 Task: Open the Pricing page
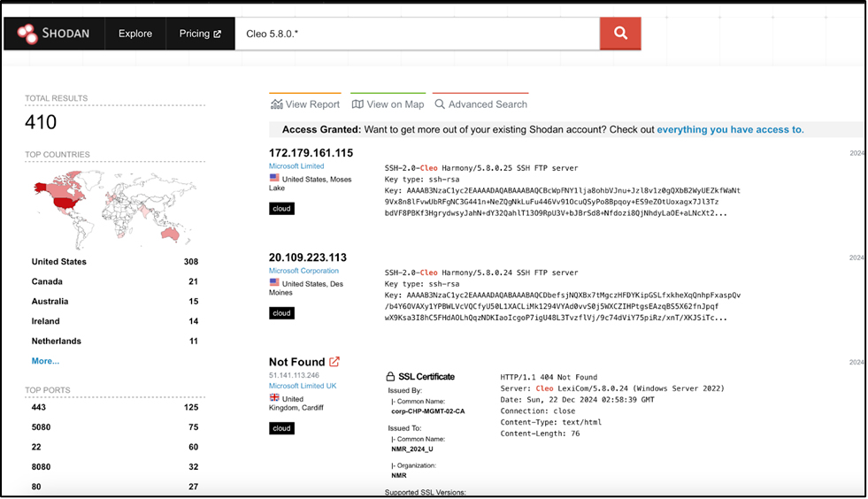(200, 34)
